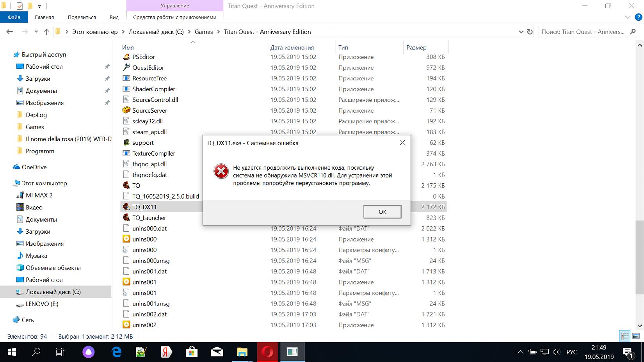Open DepLog folder in quick access
The width and height of the screenshot is (644, 362).
pos(36,115)
